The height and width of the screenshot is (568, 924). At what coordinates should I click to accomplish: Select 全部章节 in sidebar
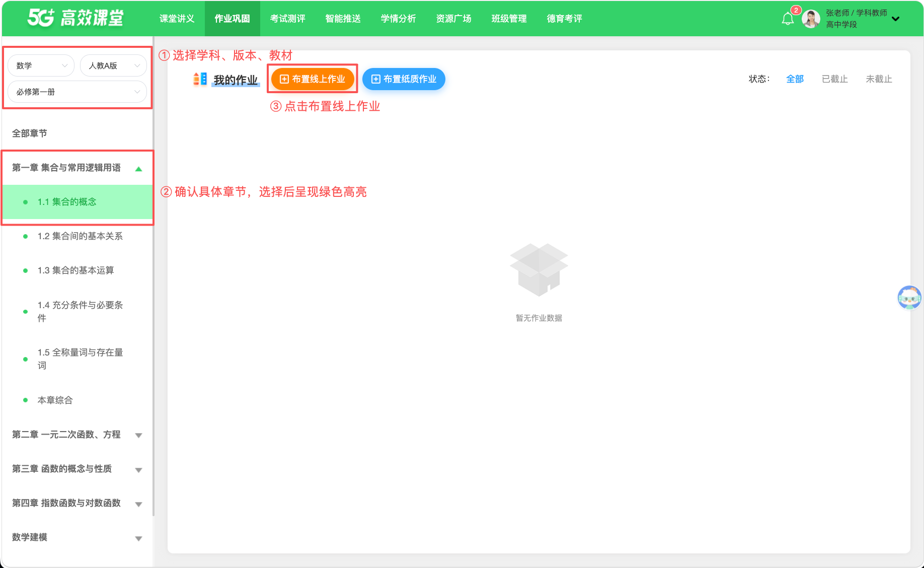pyautogui.click(x=30, y=133)
